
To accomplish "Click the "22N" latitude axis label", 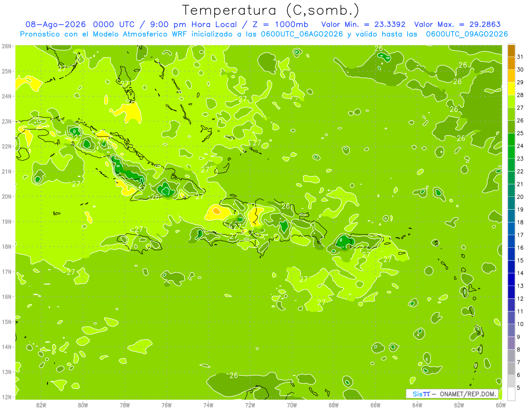I will click(6, 146).
